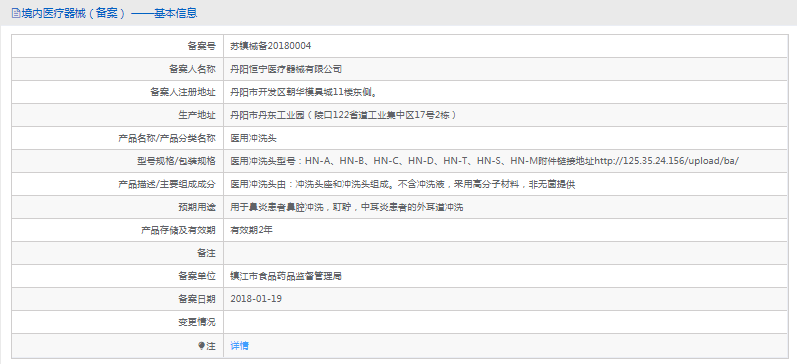Screen dimensions: 797x364
Task: Open the 详情 details link
Action: tap(239, 346)
